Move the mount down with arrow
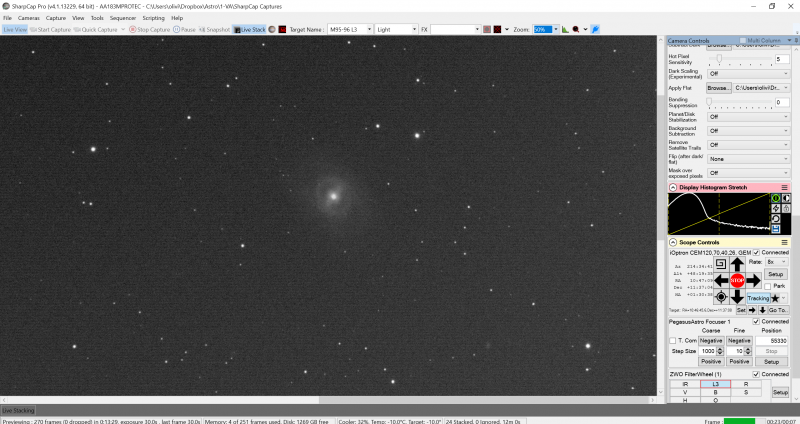The height and width of the screenshot is (424, 800). (737, 296)
